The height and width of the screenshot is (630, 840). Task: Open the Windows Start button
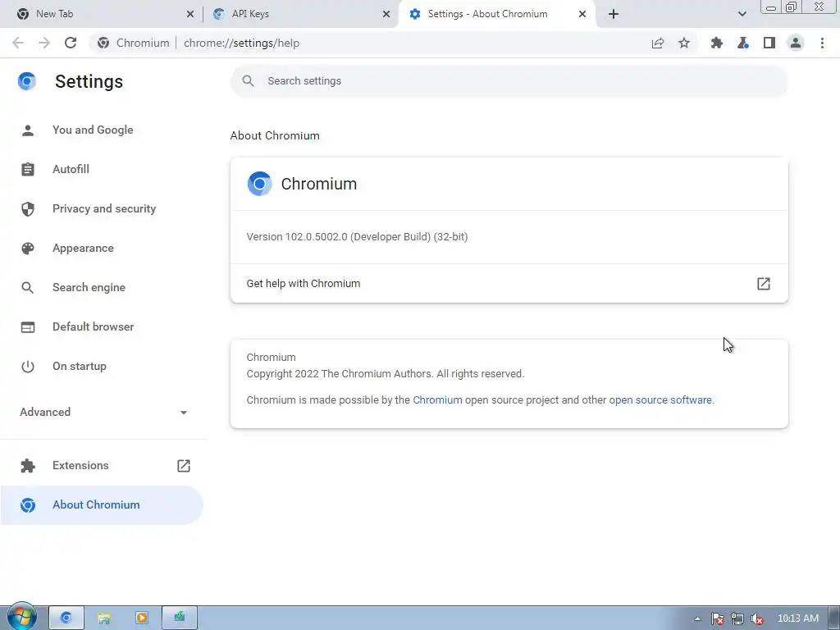22,617
